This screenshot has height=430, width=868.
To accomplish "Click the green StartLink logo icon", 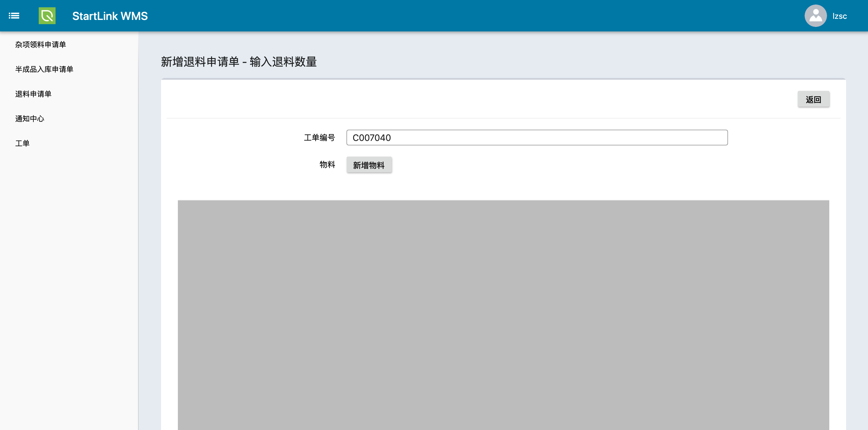I will (47, 16).
